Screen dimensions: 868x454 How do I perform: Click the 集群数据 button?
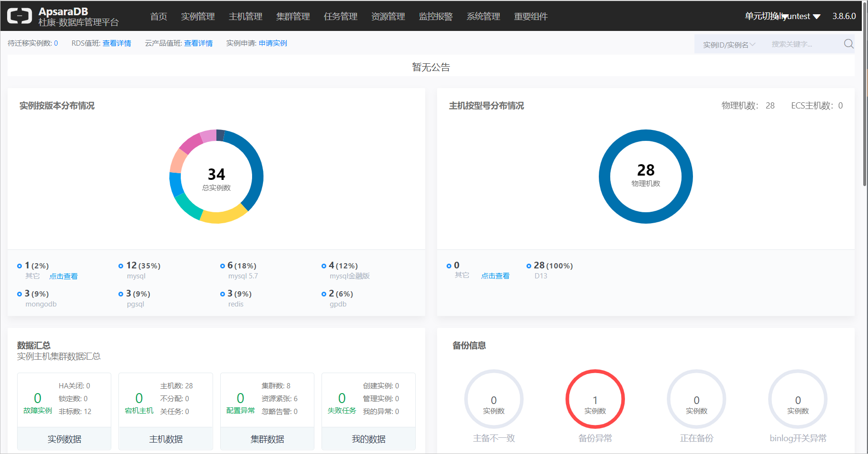pyautogui.click(x=267, y=439)
